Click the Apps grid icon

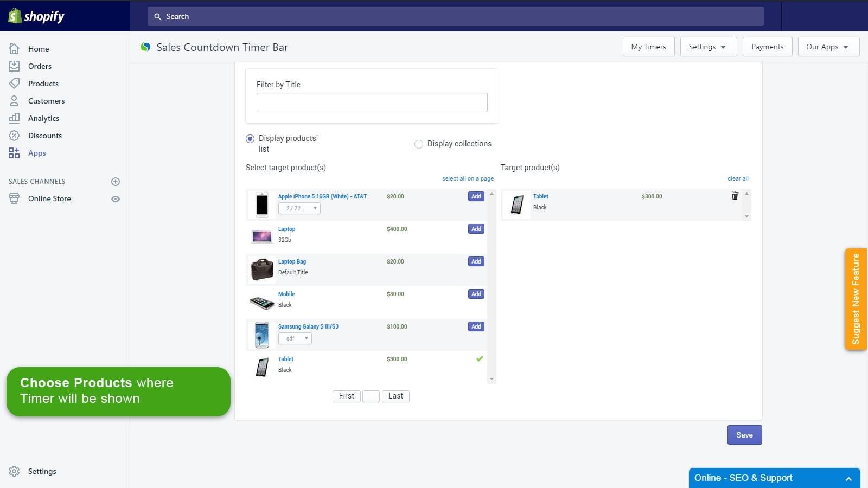(14, 153)
